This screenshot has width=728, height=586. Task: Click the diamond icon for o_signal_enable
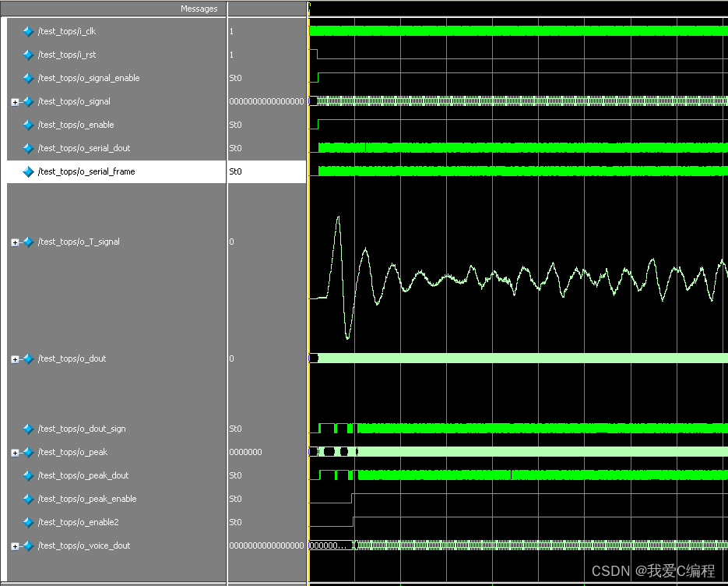tap(28, 79)
